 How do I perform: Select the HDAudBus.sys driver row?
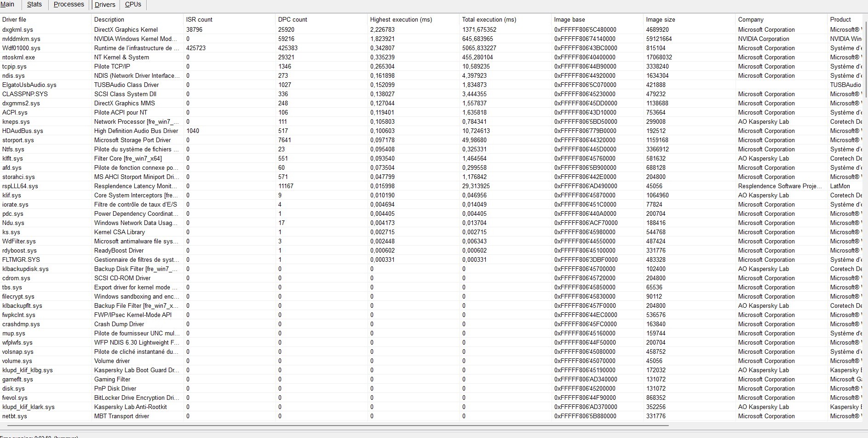(x=431, y=131)
